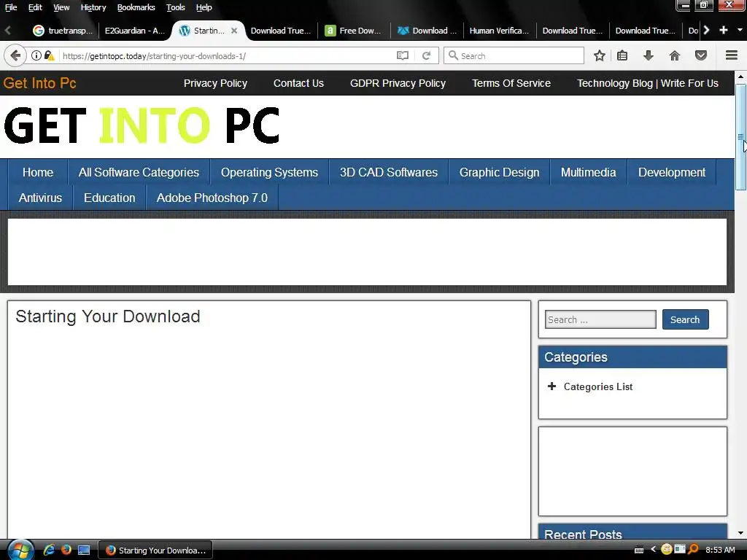Screen dimensions: 747x560
Task: Click the orange search tray icon
Action: point(693,550)
